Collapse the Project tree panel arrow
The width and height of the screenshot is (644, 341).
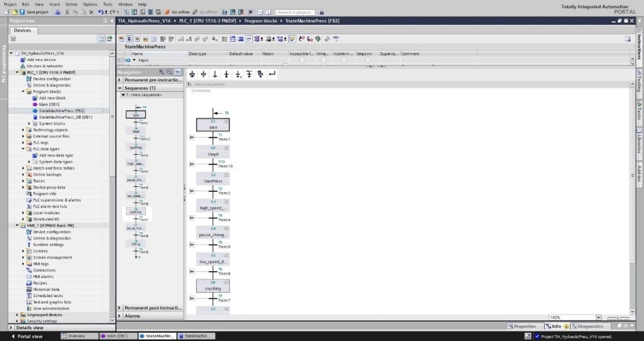pyautogui.click(x=112, y=21)
